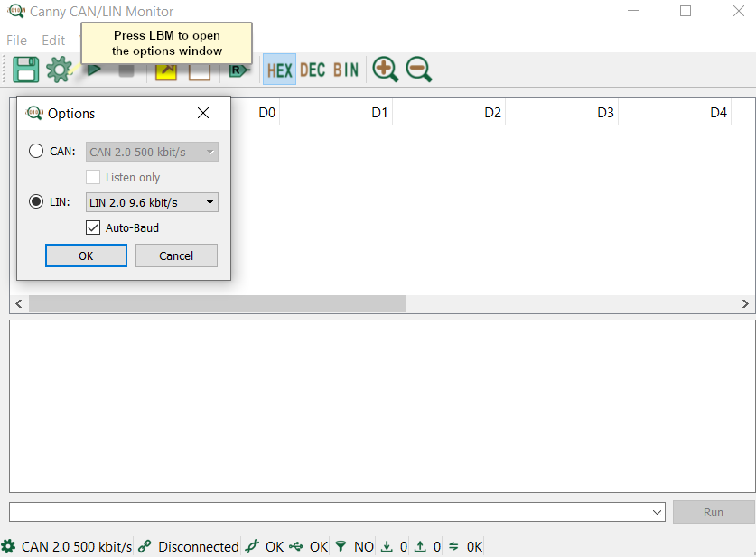This screenshot has height=557, width=756.
Task: Open the LIN 2.0 9.6 kbit/s dropdown
Action: click(152, 202)
